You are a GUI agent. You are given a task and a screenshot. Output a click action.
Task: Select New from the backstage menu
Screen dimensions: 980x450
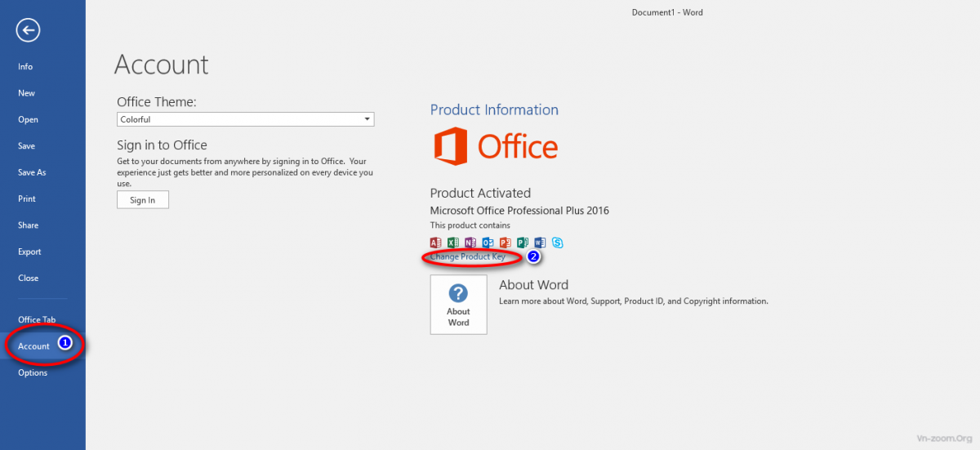(x=26, y=93)
